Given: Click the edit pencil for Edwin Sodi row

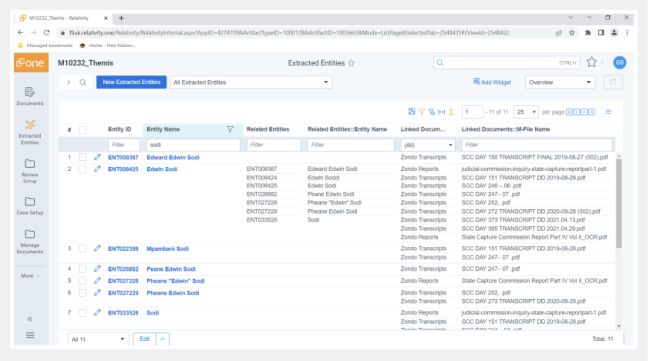Looking at the screenshot, I should coord(97,169).
